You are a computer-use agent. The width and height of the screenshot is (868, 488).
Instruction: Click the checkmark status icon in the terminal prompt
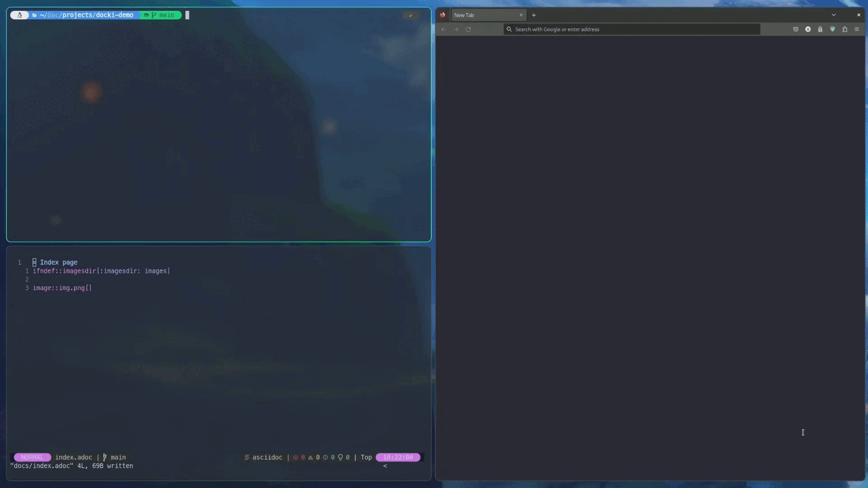pos(411,15)
